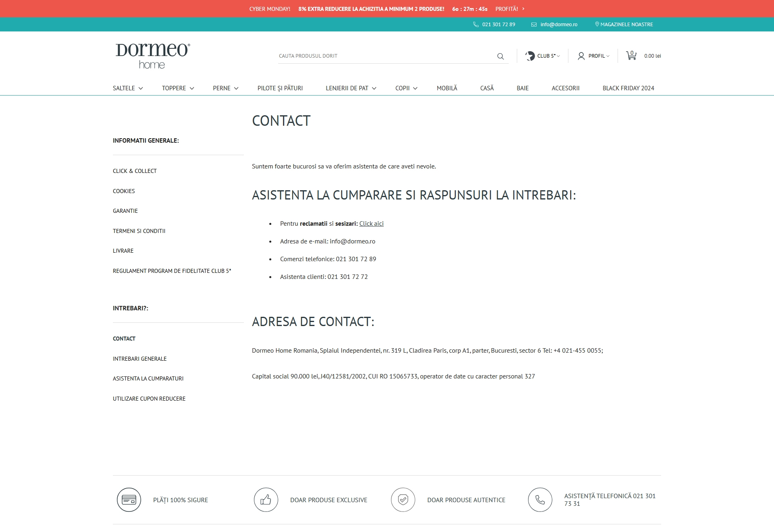This screenshot has width=774, height=532.
Task: Click the phone icon in top bar
Action: (x=476, y=25)
